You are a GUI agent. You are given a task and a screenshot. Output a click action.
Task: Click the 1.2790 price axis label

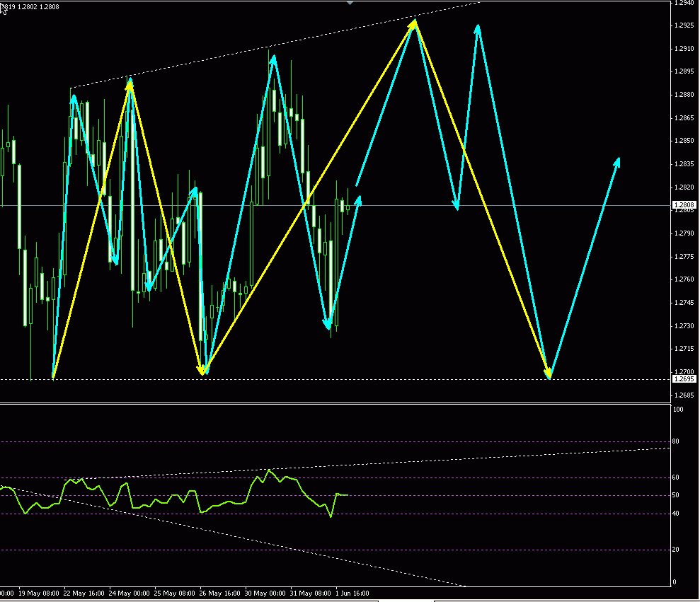coord(684,233)
